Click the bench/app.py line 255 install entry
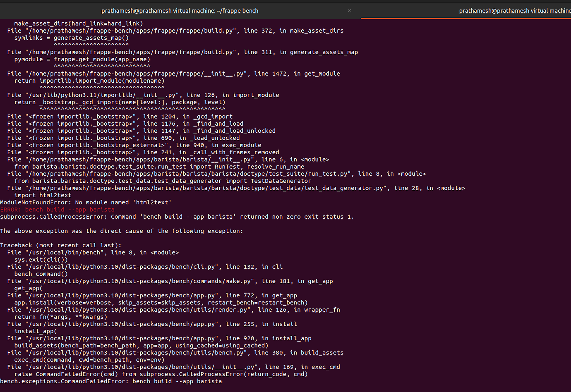This screenshot has height=392, width=571. pyautogui.click(x=152, y=324)
